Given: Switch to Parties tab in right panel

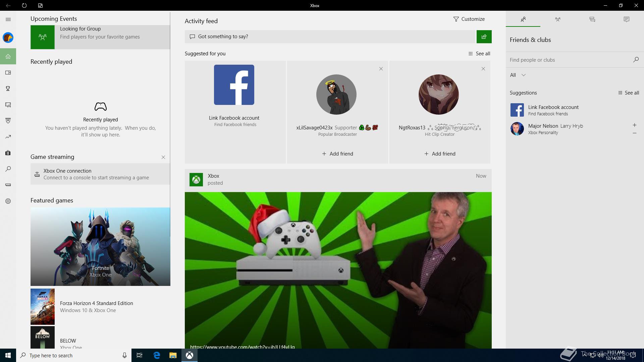Looking at the screenshot, I should click(x=558, y=19).
